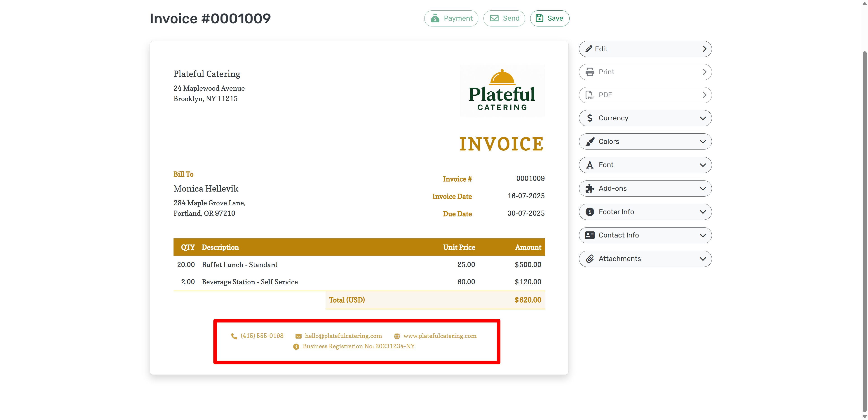The width and height of the screenshot is (868, 420).
Task: Click the Payment button label
Action: pyautogui.click(x=458, y=18)
